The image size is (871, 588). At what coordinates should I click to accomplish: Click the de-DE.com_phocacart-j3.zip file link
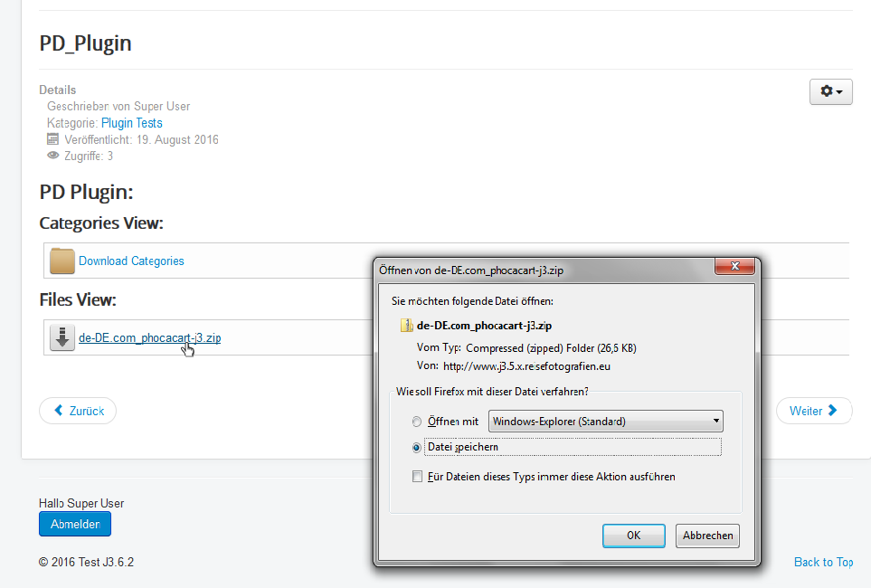[x=149, y=338]
